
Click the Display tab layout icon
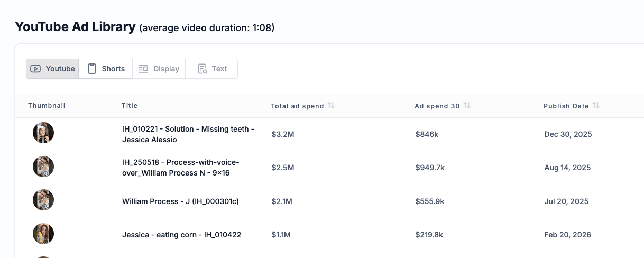pyautogui.click(x=143, y=69)
